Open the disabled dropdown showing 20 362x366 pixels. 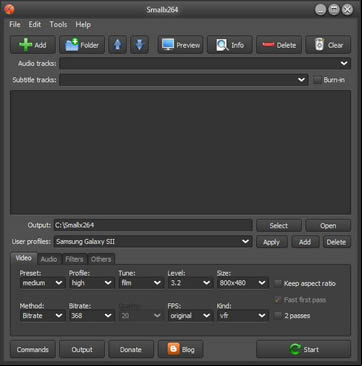click(x=141, y=315)
